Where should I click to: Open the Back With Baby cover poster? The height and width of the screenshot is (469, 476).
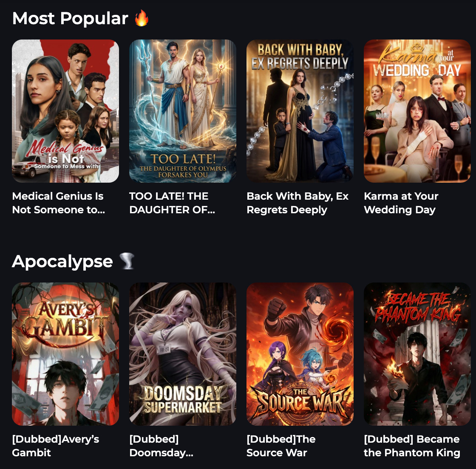pyautogui.click(x=300, y=111)
